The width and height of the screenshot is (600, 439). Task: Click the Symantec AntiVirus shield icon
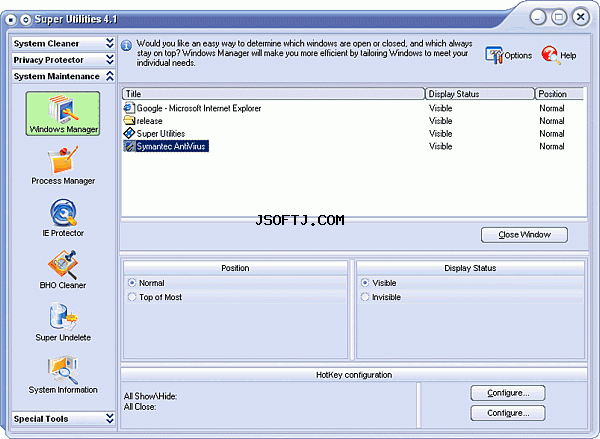pos(129,146)
